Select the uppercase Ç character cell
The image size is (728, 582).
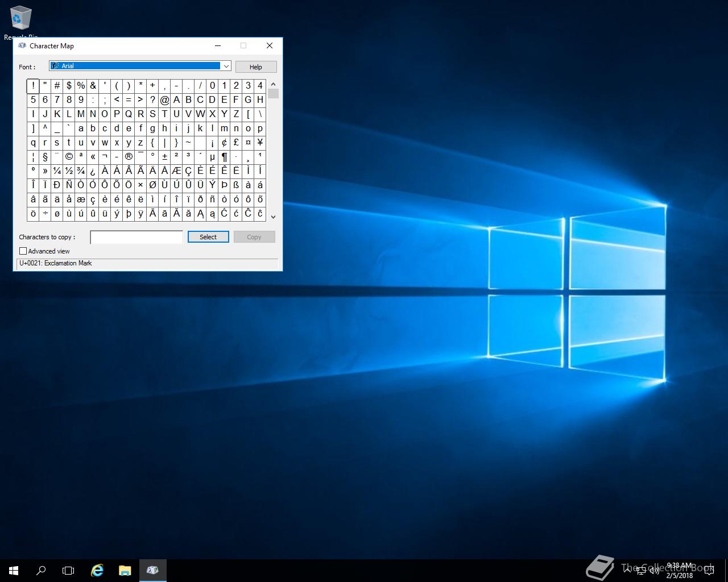pos(188,171)
